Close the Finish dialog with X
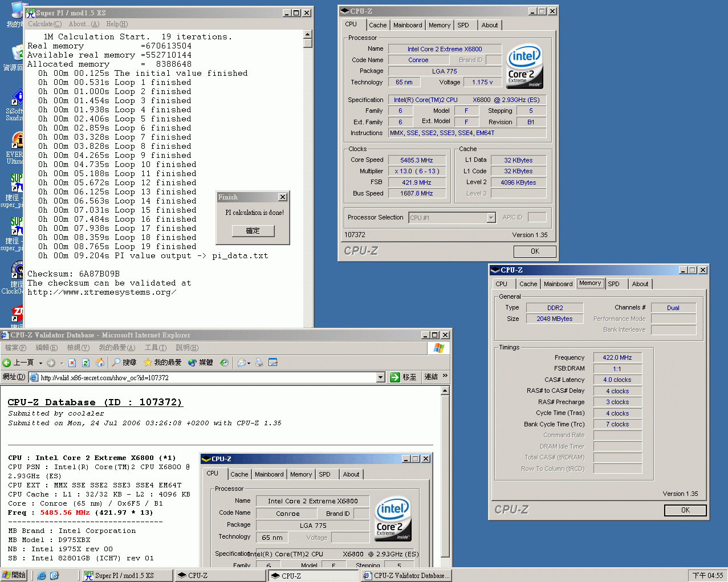The image size is (728, 582). [x=283, y=197]
